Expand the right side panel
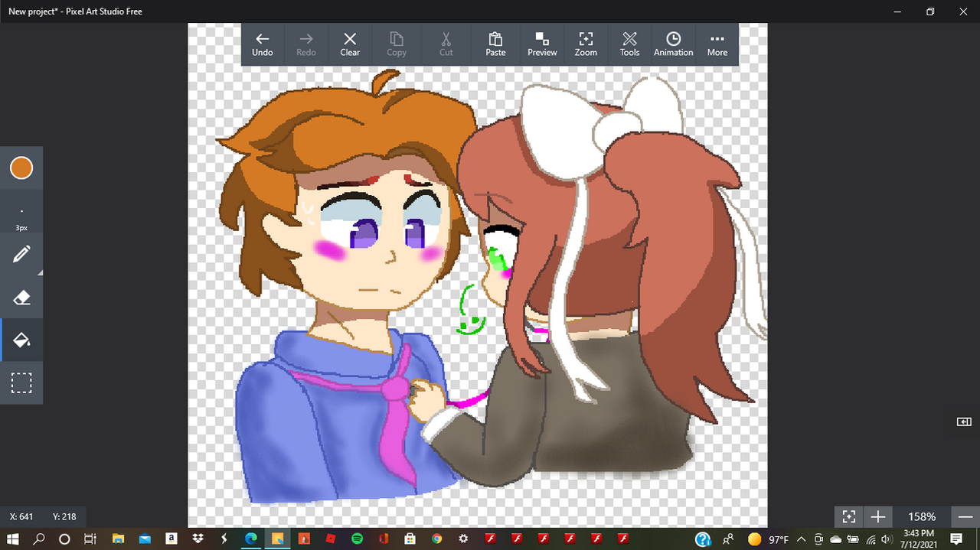 click(964, 421)
